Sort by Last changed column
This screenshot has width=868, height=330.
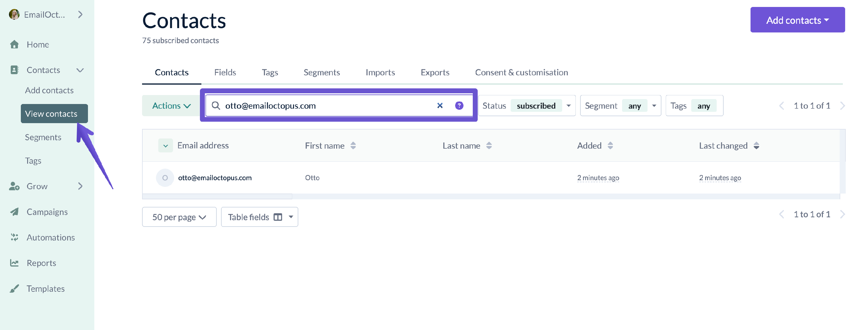coord(756,146)
